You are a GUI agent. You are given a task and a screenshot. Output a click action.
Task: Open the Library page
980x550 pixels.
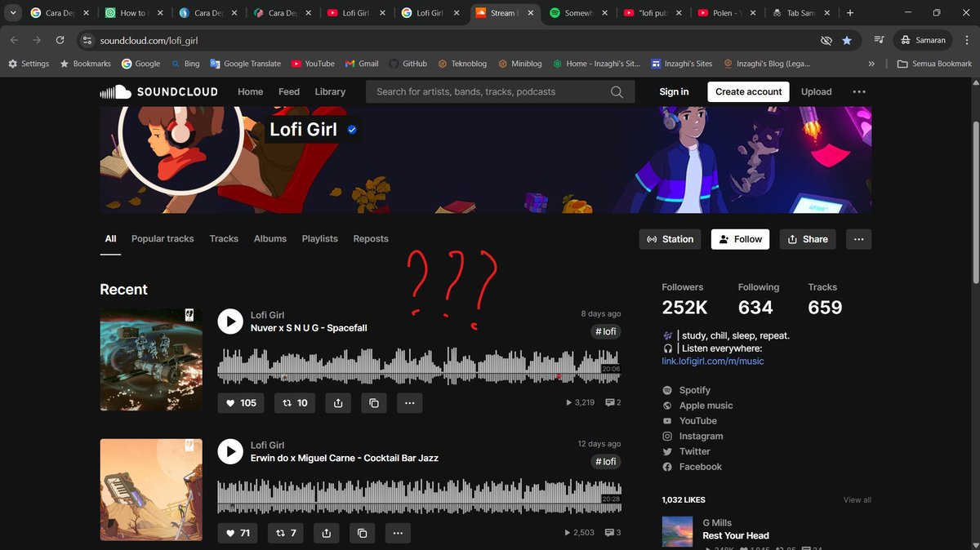330,91
